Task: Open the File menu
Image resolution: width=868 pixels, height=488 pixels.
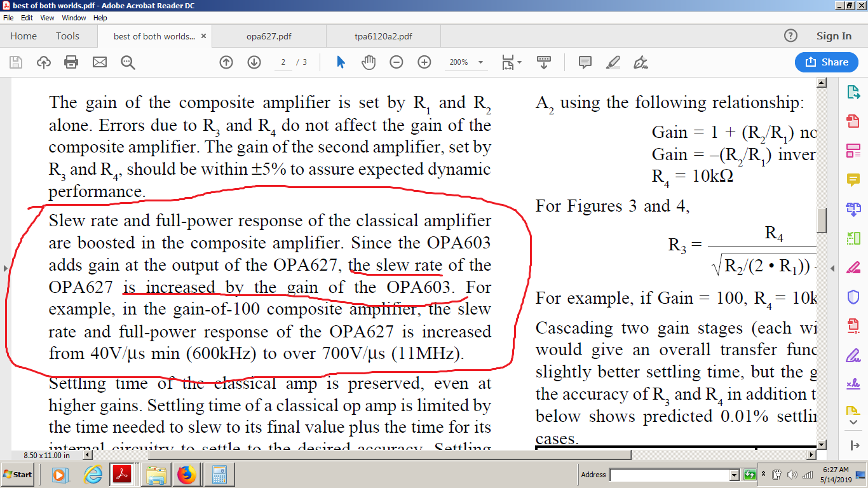Action: pyautogui.click(x=8, y=18)
